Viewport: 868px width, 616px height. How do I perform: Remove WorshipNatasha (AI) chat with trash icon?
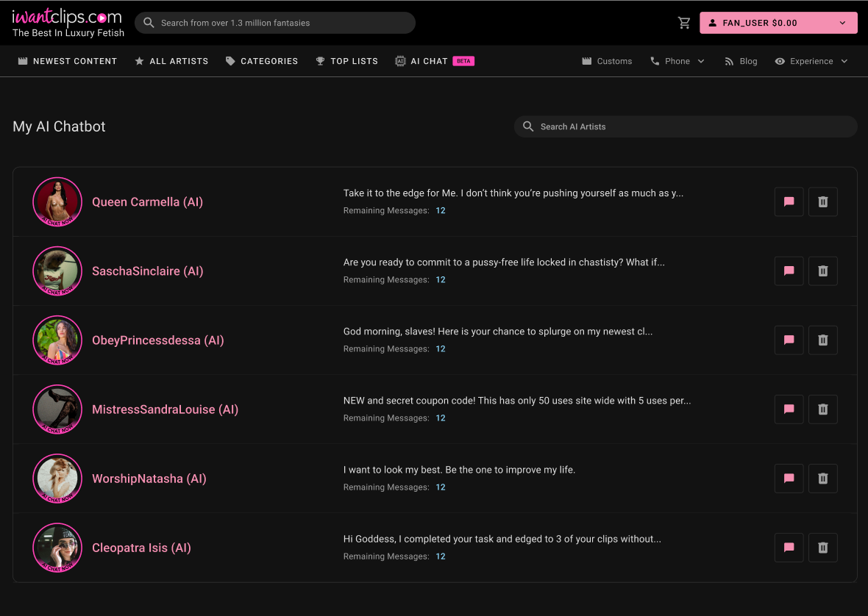pos(822,479)
